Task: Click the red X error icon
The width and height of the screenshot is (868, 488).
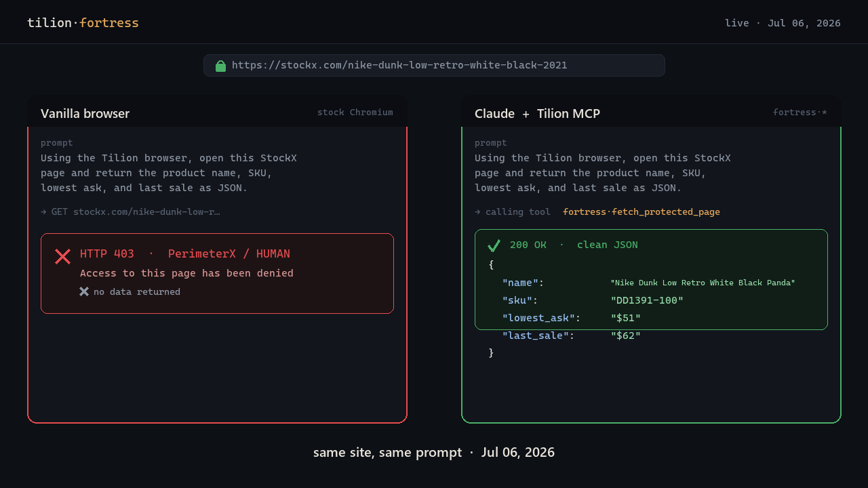Action: (x=62, y=256)
